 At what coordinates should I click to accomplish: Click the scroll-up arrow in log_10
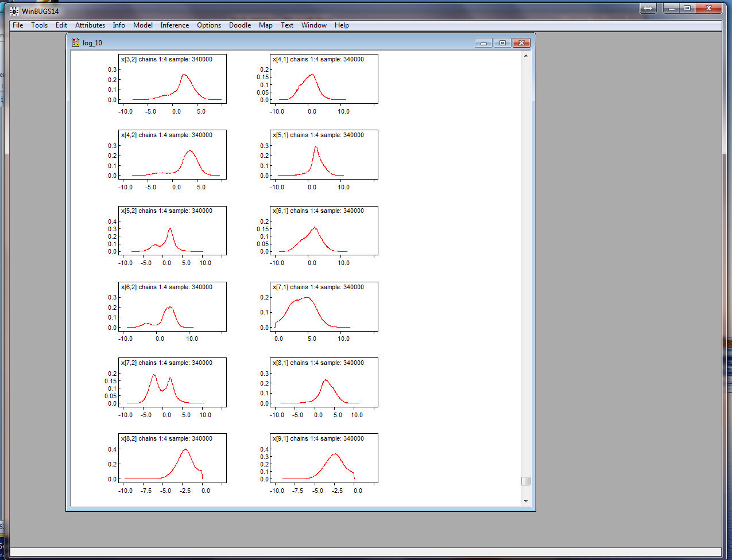coord(526,56)
